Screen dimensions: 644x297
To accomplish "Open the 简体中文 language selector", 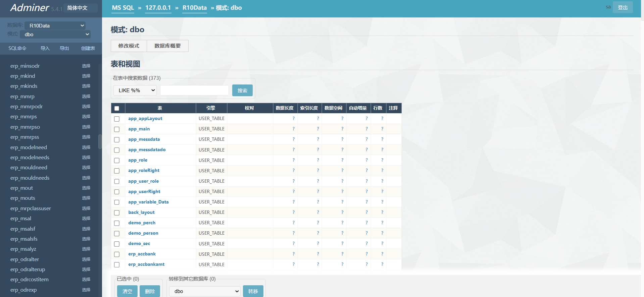I will click(81, 8).
